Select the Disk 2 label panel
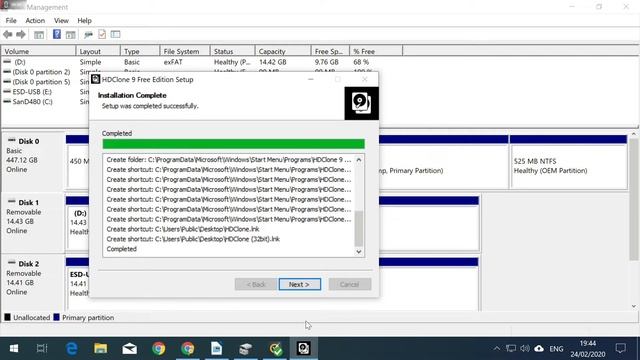The image size is (640, 360). tap(33, 283)
